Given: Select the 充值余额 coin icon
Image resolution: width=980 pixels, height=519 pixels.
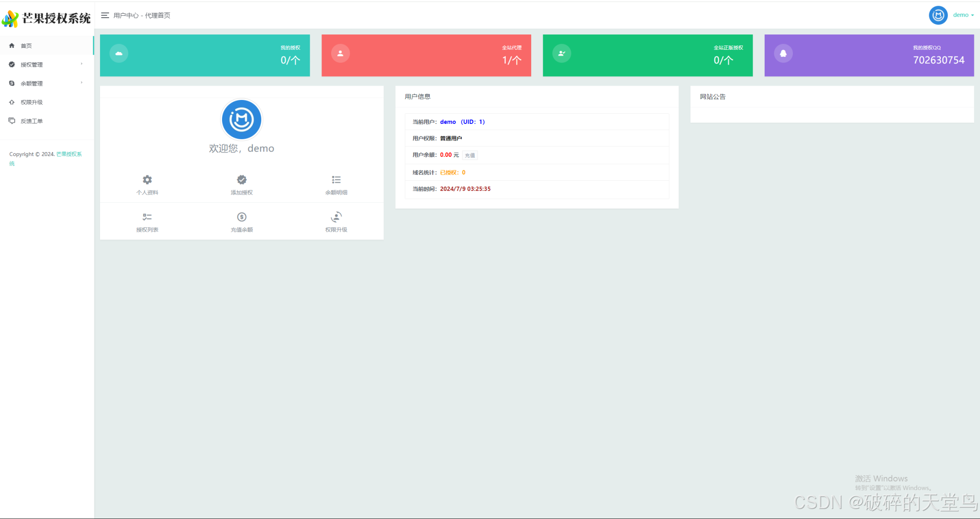Looking at the screenshot, I should (x=241, y=216).
